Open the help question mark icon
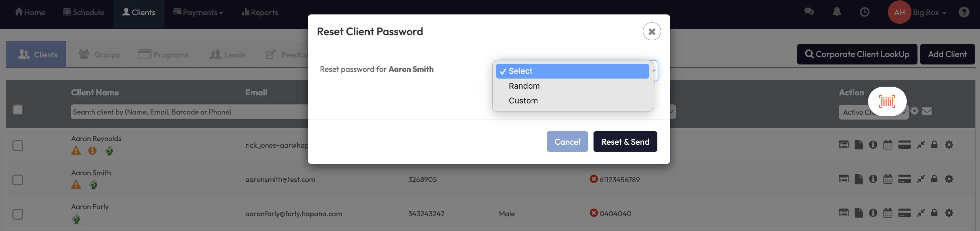Viewport: 980px width, 231px height. 964,12
